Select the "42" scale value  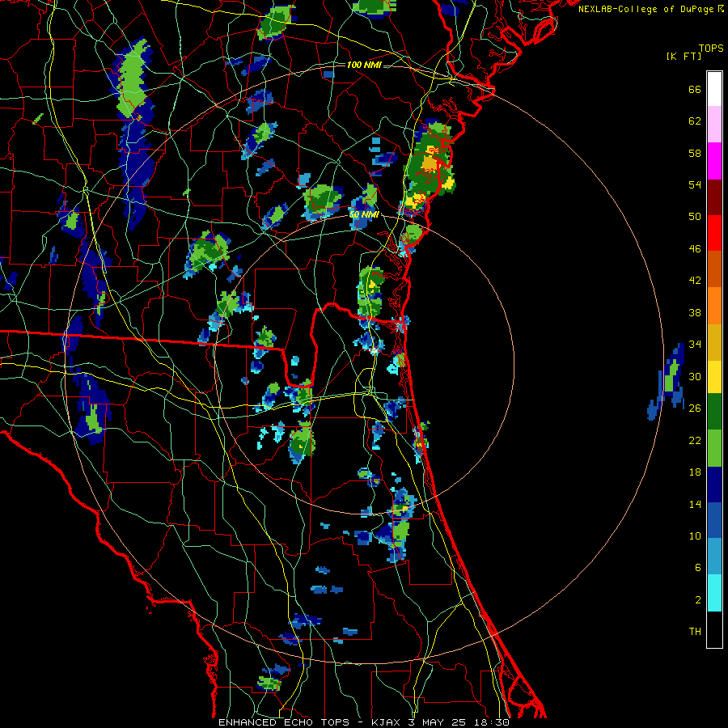(695, 281)
